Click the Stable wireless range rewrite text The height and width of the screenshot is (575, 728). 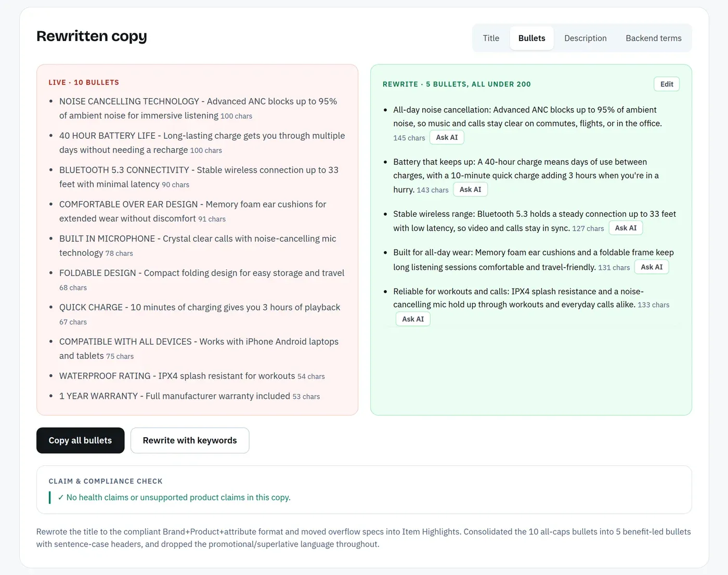[x=535, y=220]
